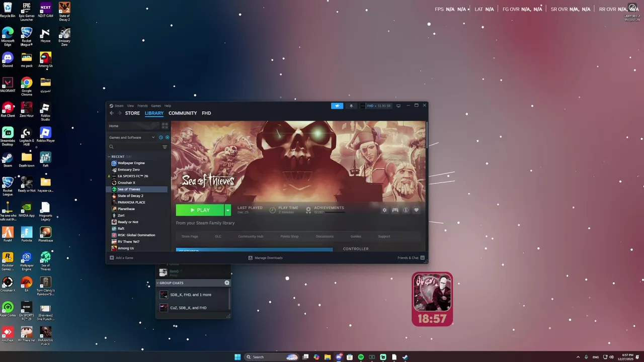Open the FHD profile tab
This screenshot has height=362, width=644.
(206, 113)
